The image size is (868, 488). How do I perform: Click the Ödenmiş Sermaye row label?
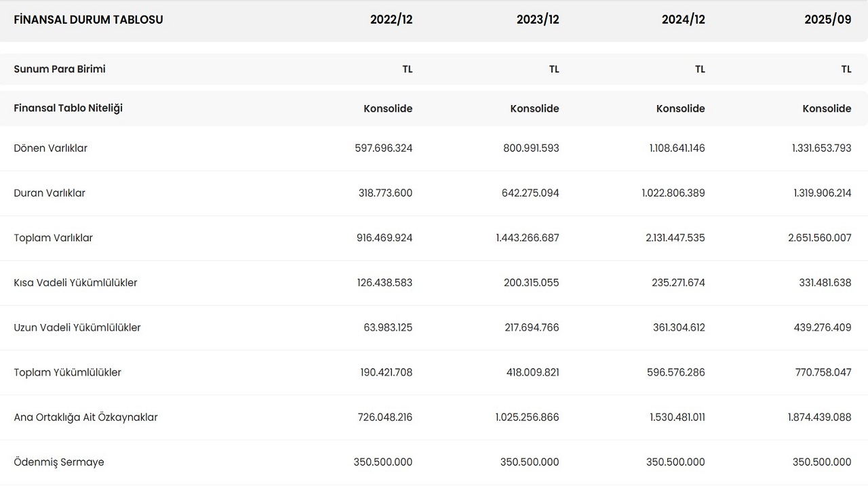tap(58, 462)
